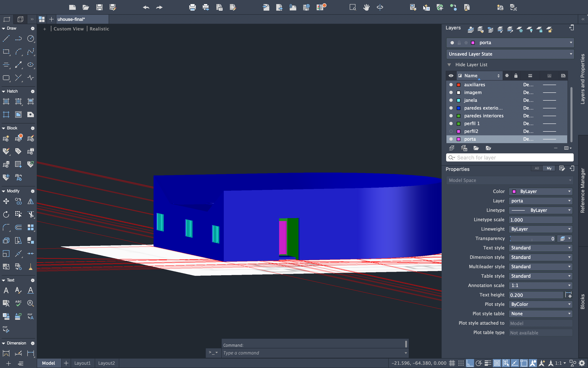Click the Print icon in toolbar
The height and width of the screenshot is (368, 588).
(x=193, y=7)
